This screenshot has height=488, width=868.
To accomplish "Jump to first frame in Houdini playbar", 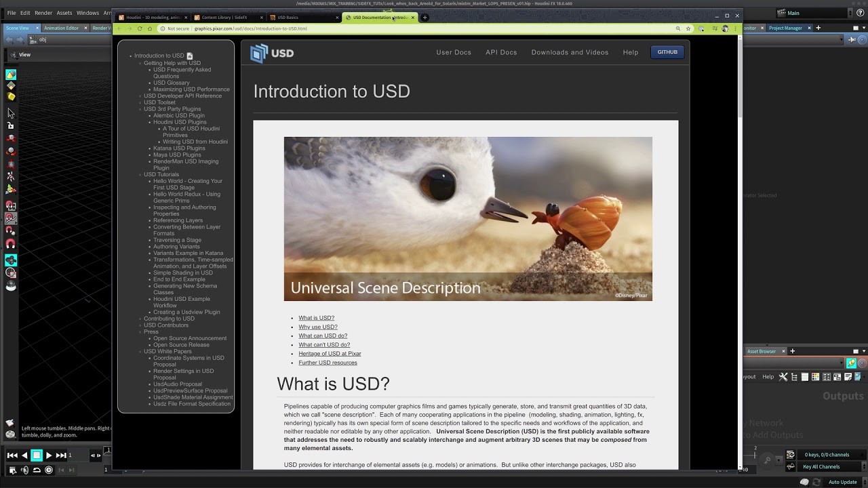I will [x=12, y=455].
